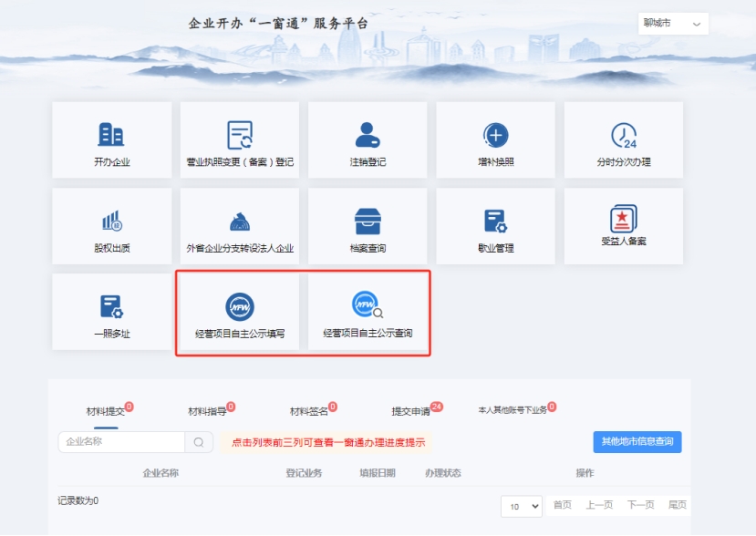The height and width of the screenshot is (536, 756).
Task: Click the 其他地市信息查询 button
Action: point(637,442)
